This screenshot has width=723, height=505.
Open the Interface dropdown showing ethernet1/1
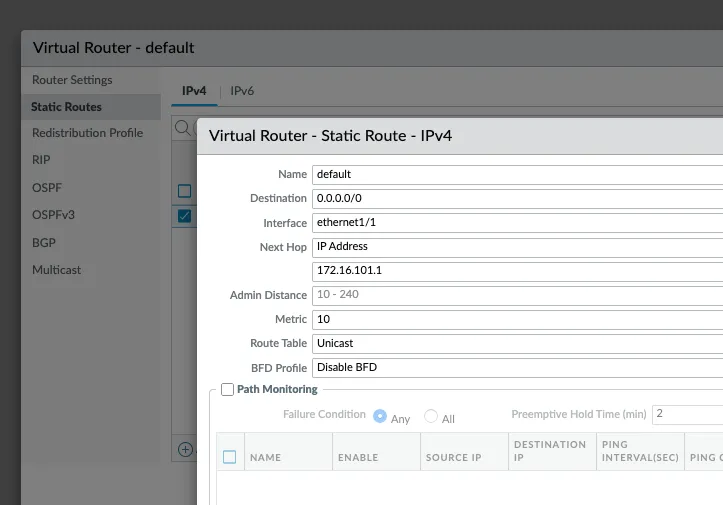coord(517,223)
